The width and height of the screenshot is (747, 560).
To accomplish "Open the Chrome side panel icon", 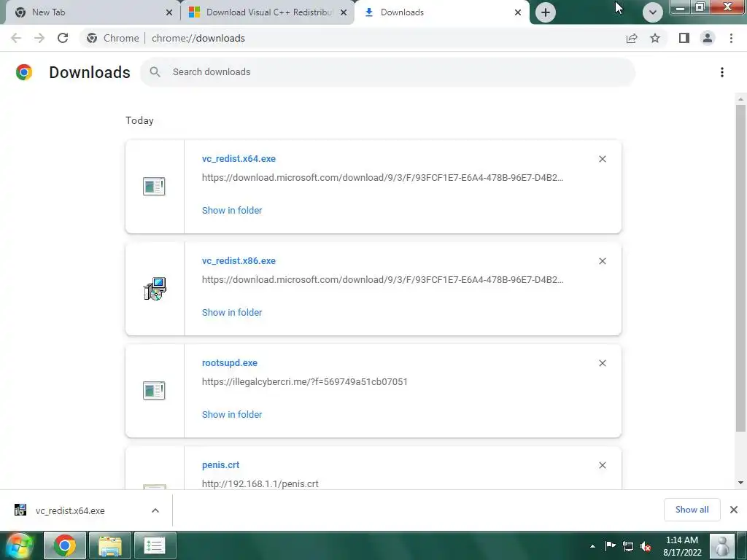I will point(684,38).
